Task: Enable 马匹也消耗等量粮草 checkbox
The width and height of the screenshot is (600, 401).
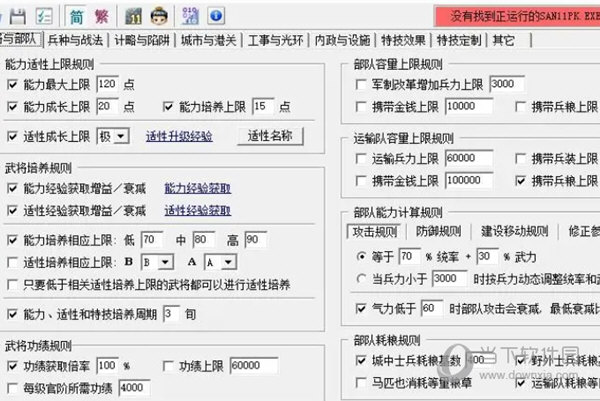Action: point(361,382)
